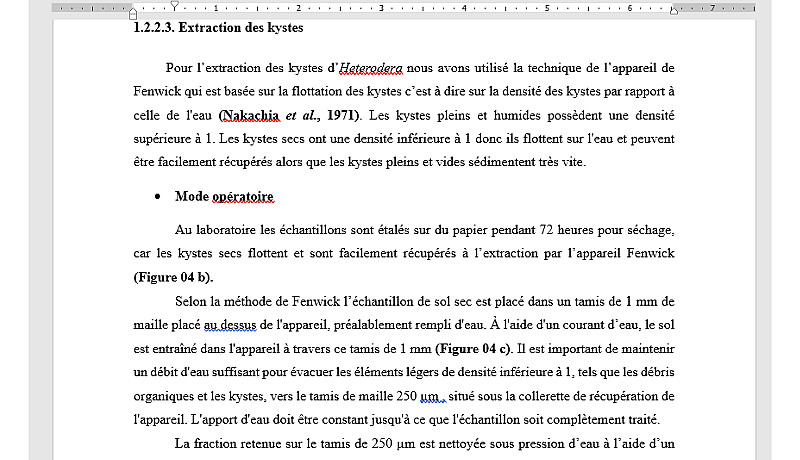Screen dimensions: 800x460
Task: Click the word "séchage"
Action: tap(650, 230)
